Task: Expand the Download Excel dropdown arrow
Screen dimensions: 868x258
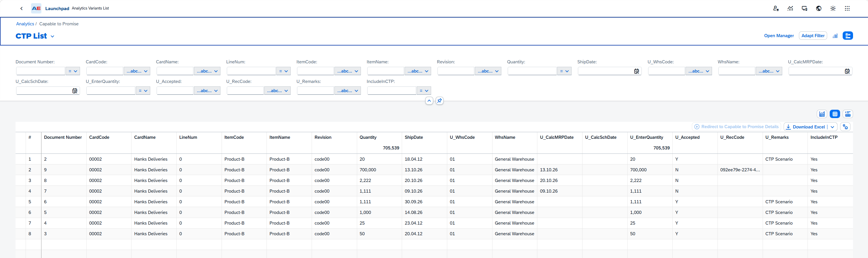Action: coord(833,127)
